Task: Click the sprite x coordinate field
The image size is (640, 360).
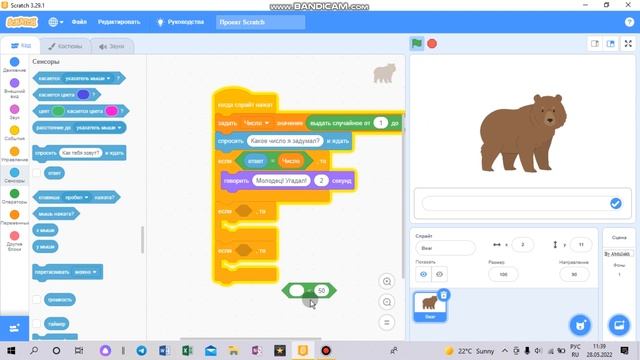Action: coord(522,245)
